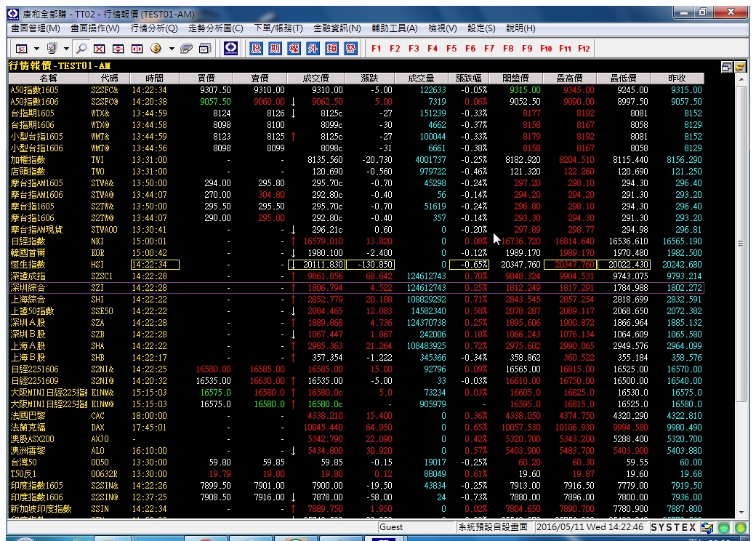Select the 小型台指1605 row name

click(x=36, y=137)
